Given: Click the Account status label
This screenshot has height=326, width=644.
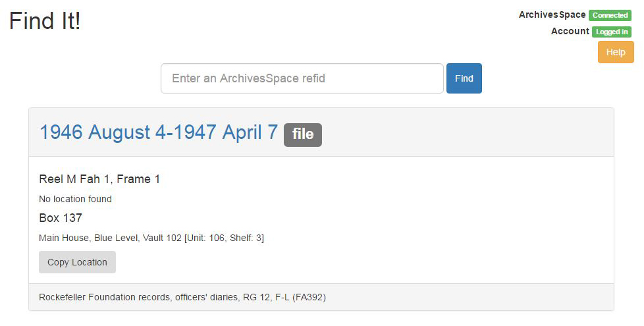Looking at the screenshot, I should pos(570,31).
